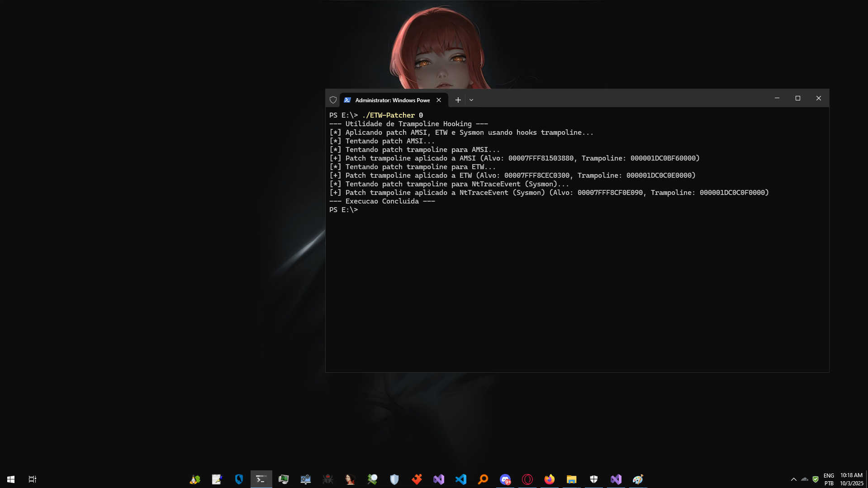This screenshot has width=868, height=488.
Task: Click the 'Execucao Concluida' line
Action: coord(382,201)
